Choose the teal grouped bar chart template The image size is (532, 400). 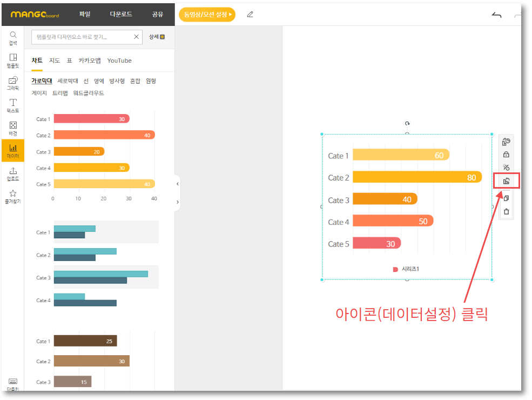click(97, 265)
